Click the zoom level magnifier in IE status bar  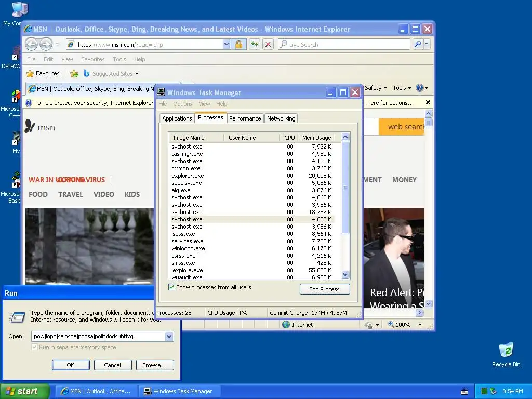coord(391,324)
